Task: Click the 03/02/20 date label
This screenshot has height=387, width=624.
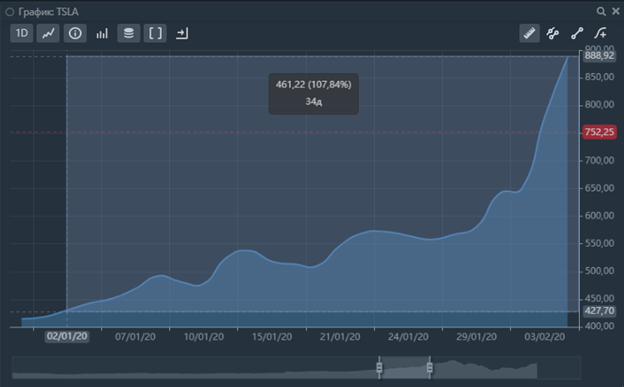Action: point(544,337)
